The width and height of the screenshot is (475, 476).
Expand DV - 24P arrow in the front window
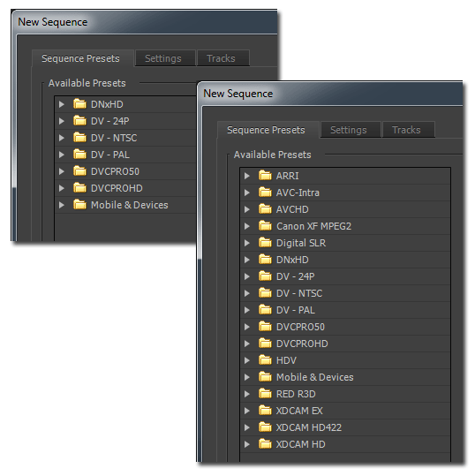pyautogui.click(x=247, y=276)
